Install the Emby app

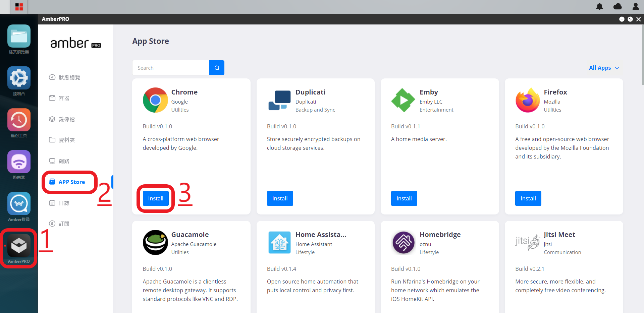pyautogui.click(x=404, y=198)
